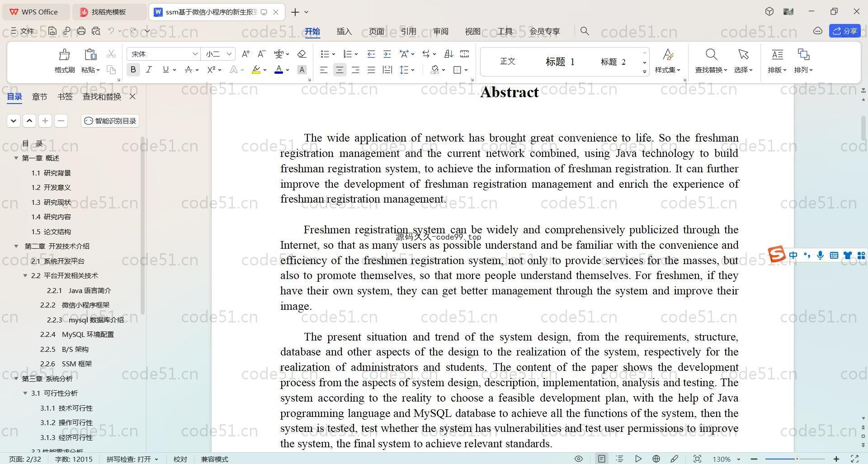The height and width of the screenshot is (464, 868).
Task: Click the Align Right icon
Action: click(x=355, y=70)
